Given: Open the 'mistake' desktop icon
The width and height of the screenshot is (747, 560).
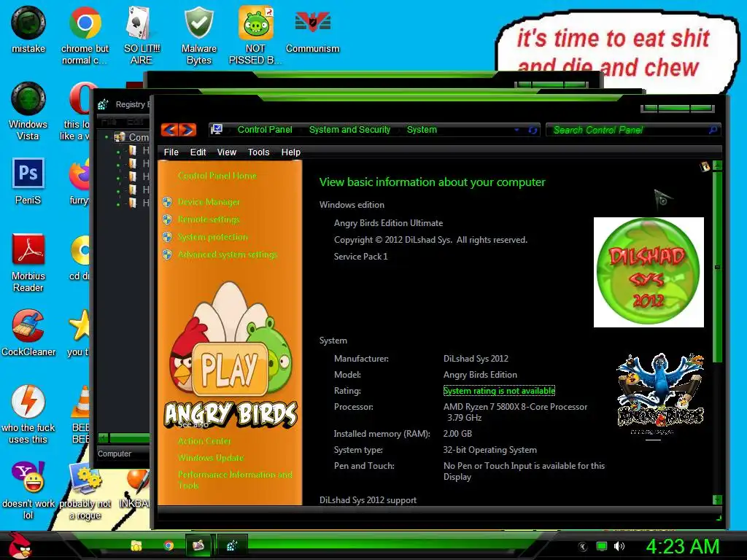Looking at the screenshot, I should pyautogui.click(x=28, y=29).
